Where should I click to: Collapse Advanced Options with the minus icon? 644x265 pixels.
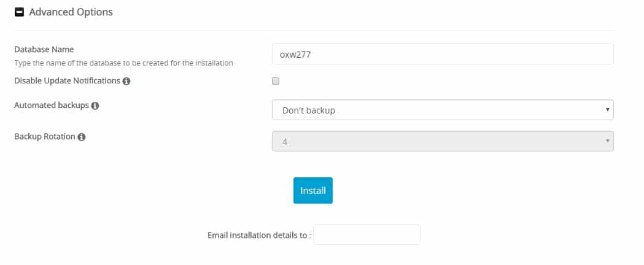19,12
